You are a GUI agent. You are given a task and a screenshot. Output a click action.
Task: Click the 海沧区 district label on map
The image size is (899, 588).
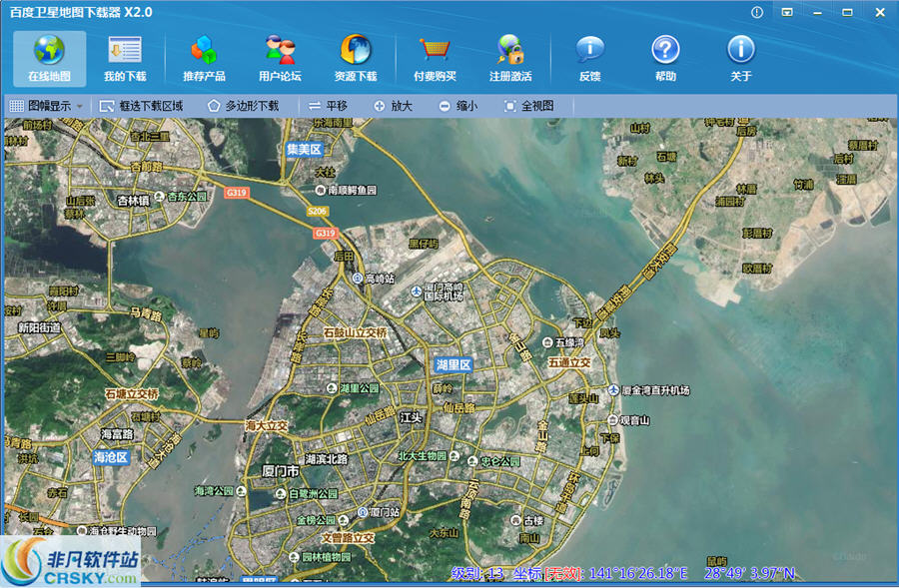pos(111,457)
